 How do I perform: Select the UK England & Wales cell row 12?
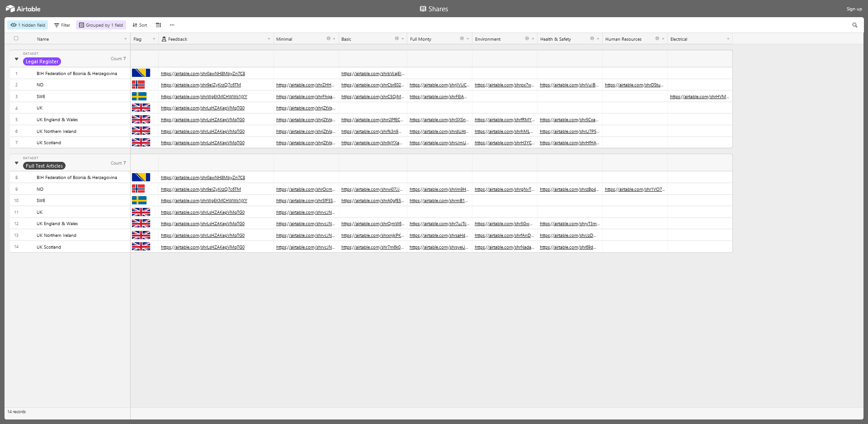click(x=57, y=224)
